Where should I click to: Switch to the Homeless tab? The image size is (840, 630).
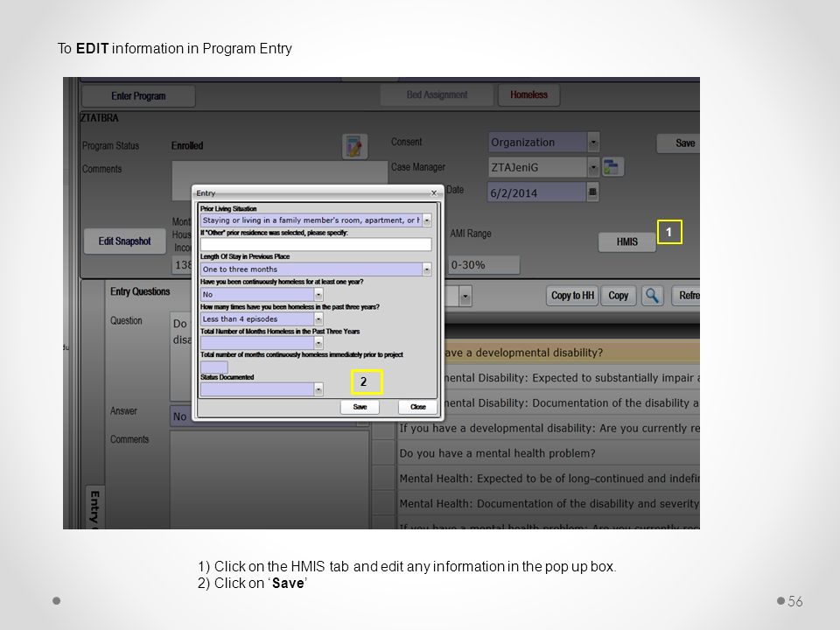point(528,94)
